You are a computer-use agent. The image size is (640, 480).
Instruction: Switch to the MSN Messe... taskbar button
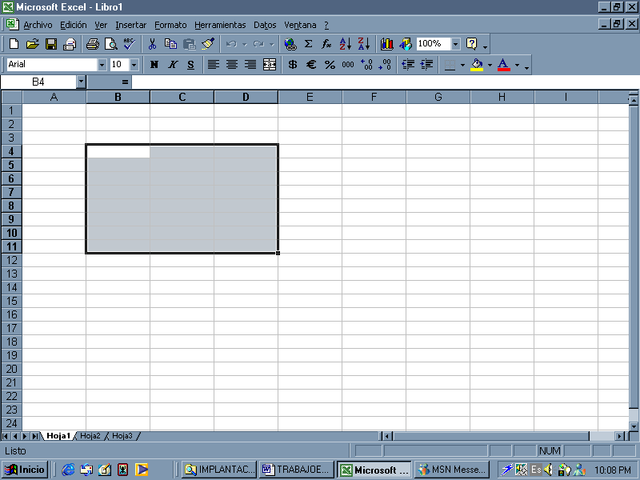[452, 470]
